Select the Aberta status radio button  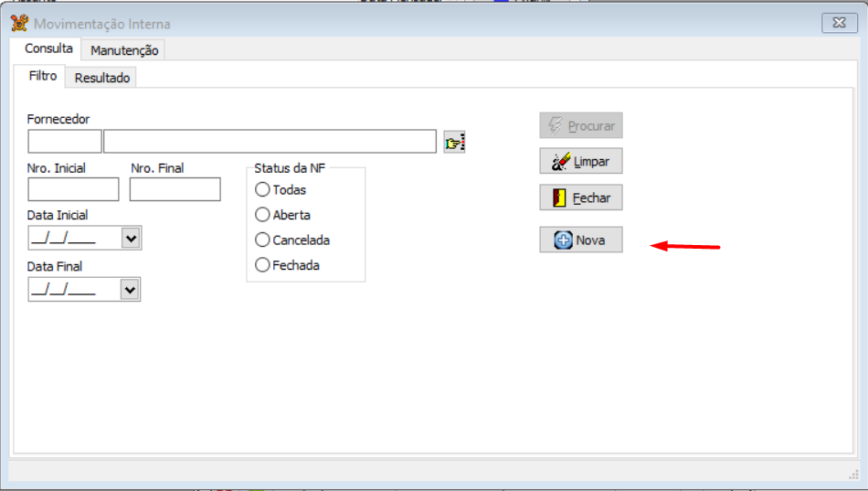[x=262, y=215]
